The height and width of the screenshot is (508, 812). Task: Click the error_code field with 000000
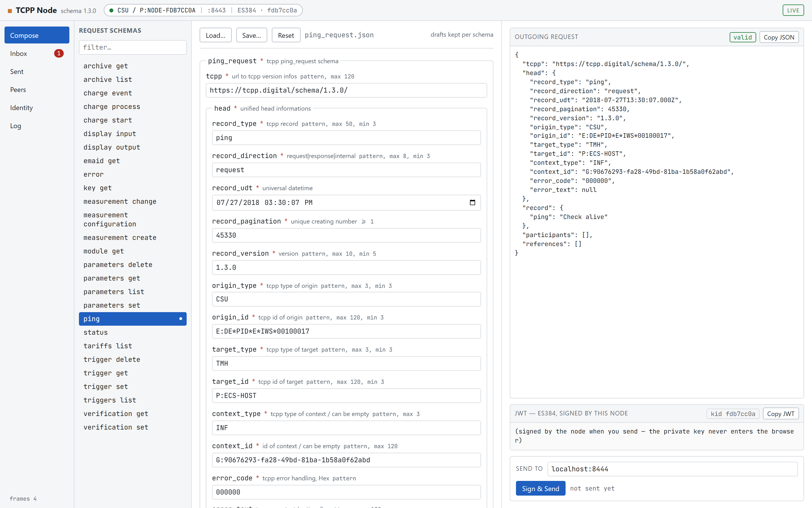pos(346,492)
